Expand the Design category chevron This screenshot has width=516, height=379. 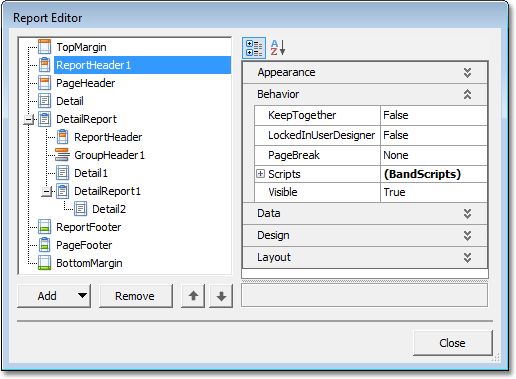click(467, 235)
